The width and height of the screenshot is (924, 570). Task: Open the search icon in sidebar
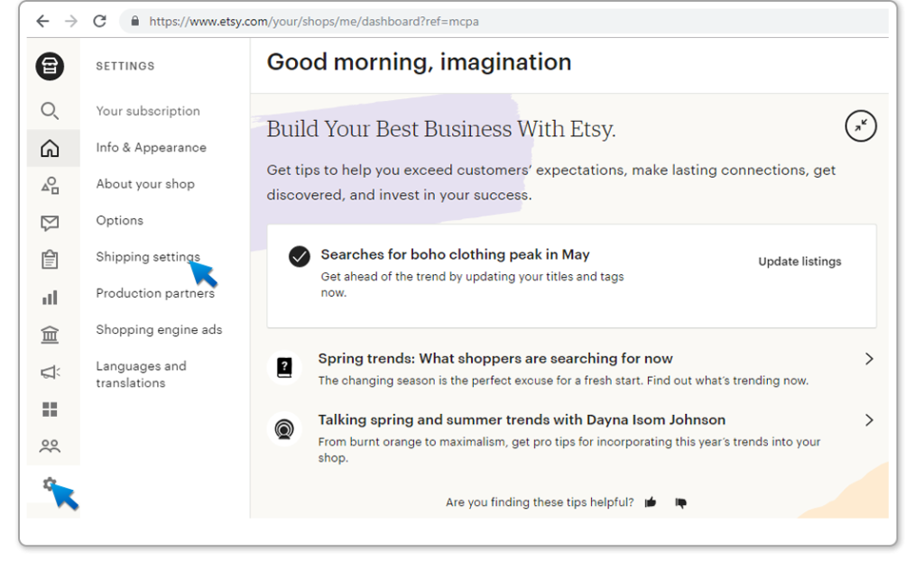(x=50, y=111)
